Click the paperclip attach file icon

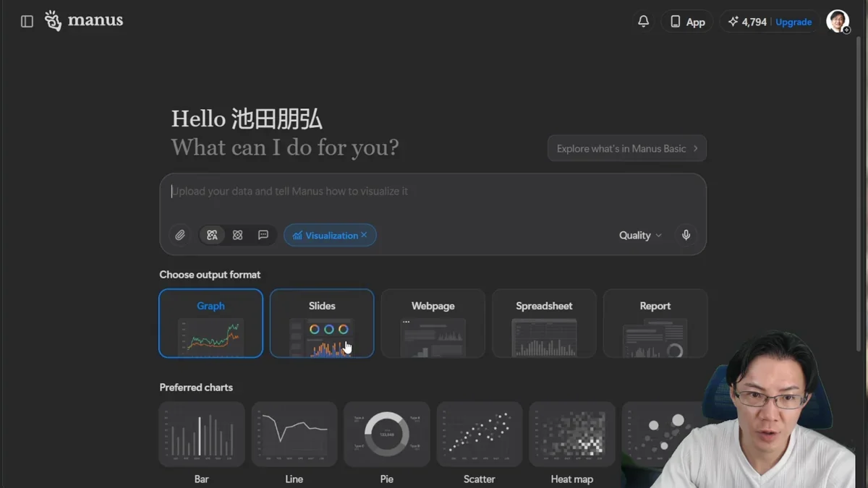[x=180, y=235]
